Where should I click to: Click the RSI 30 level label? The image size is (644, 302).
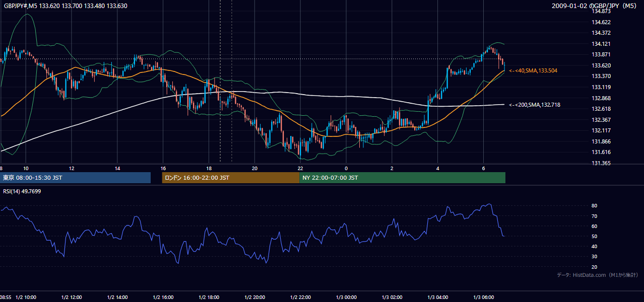[x=595, y=257]
